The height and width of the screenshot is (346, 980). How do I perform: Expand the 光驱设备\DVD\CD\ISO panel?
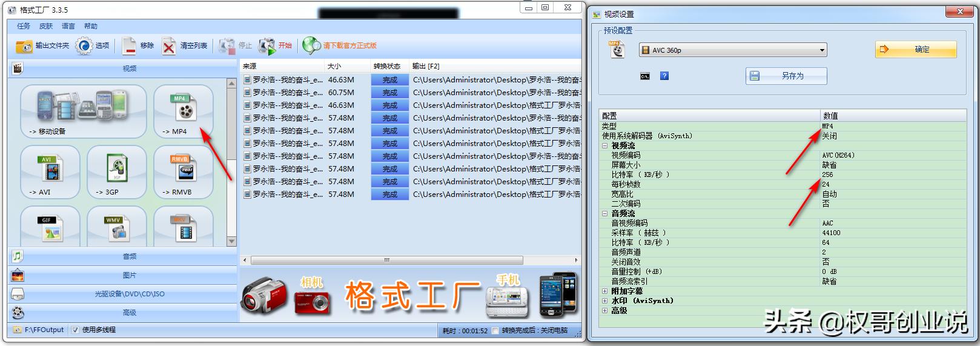[x=122, y=294]
